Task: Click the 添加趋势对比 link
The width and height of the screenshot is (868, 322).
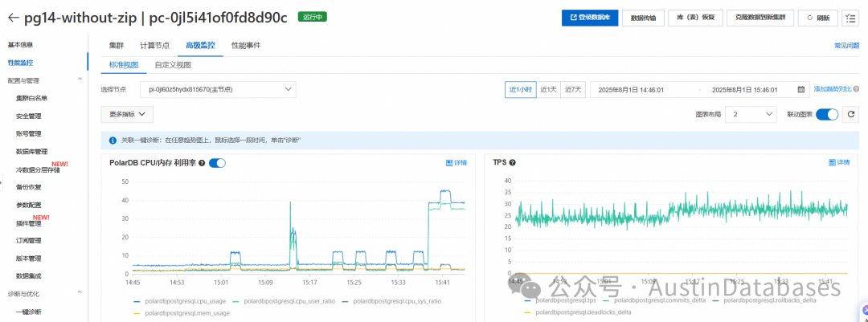Action: pyautogui.click(x=833, y=89)
